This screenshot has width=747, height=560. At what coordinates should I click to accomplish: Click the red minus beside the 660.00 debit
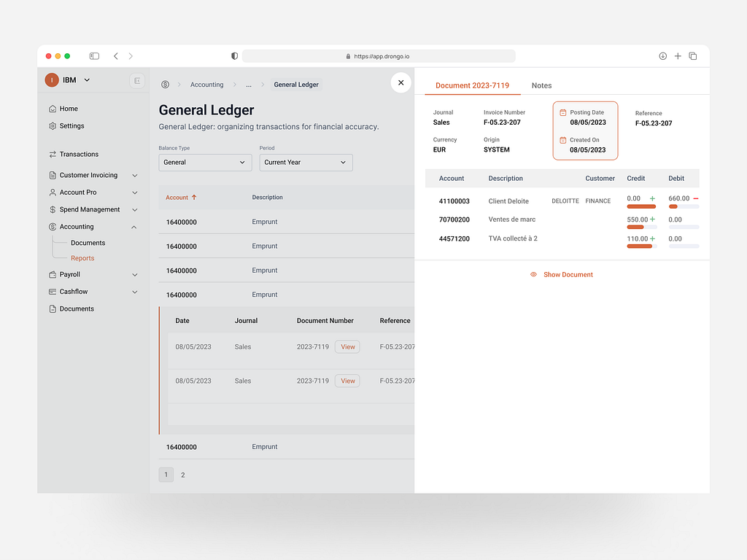696,199
